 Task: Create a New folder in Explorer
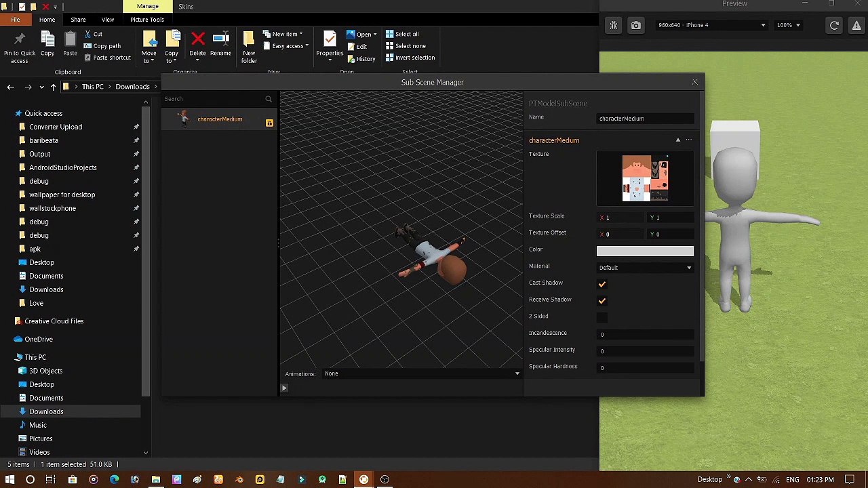(249, 47)
